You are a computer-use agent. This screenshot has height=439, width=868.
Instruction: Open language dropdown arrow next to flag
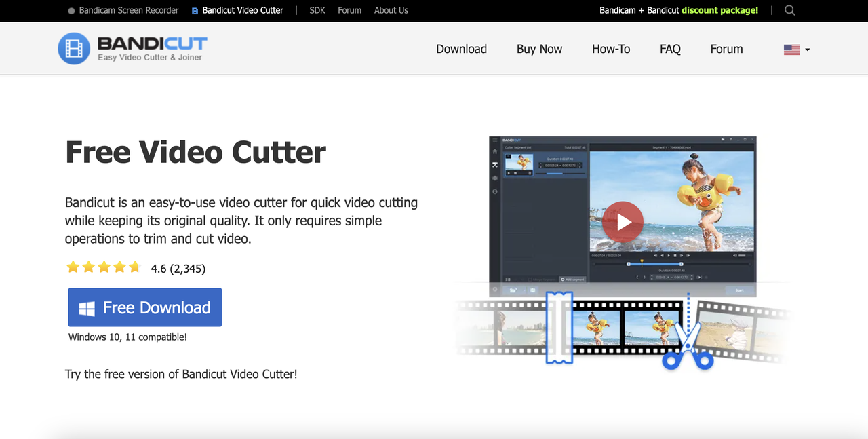click(x=807, y=50)
